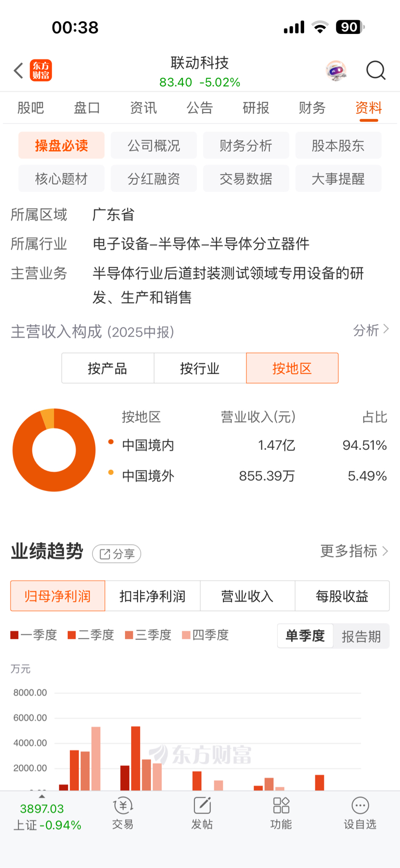Toggle chart to 报告期 view
Viewport: 400px width, 868px height.
point(361,637)
